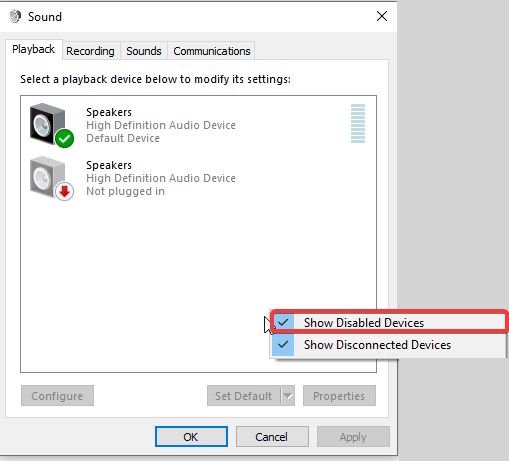Click the Speakers name of default device
Viewport: 509px width, 461px height.
pos(109,112)
